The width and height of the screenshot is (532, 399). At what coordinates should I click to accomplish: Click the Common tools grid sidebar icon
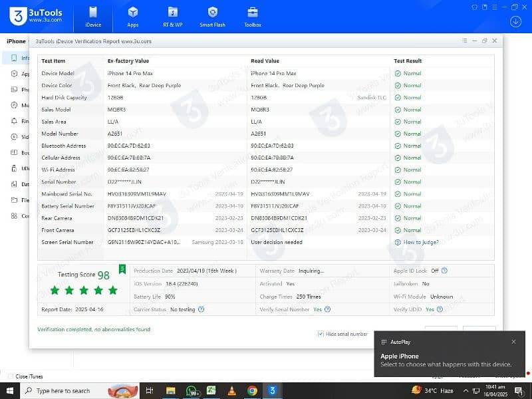[x=14, y=215]
